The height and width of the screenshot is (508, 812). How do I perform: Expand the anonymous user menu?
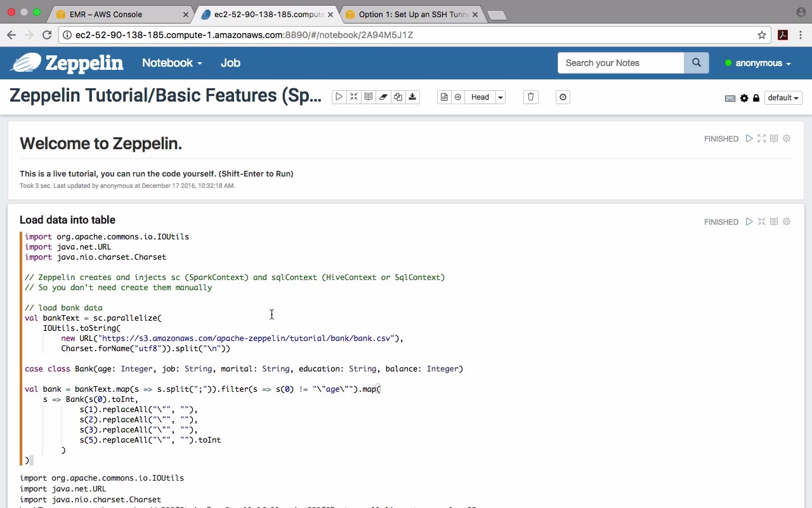758,63
